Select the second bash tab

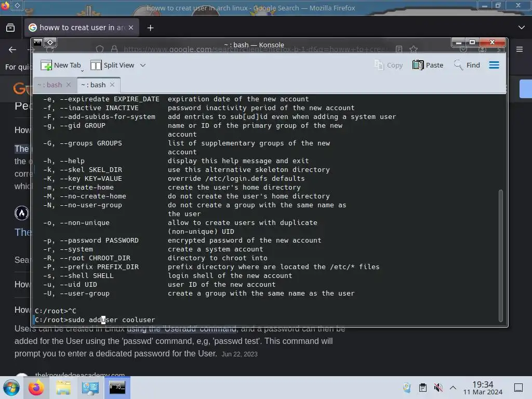pyautogui.click(x=94, y=85)
